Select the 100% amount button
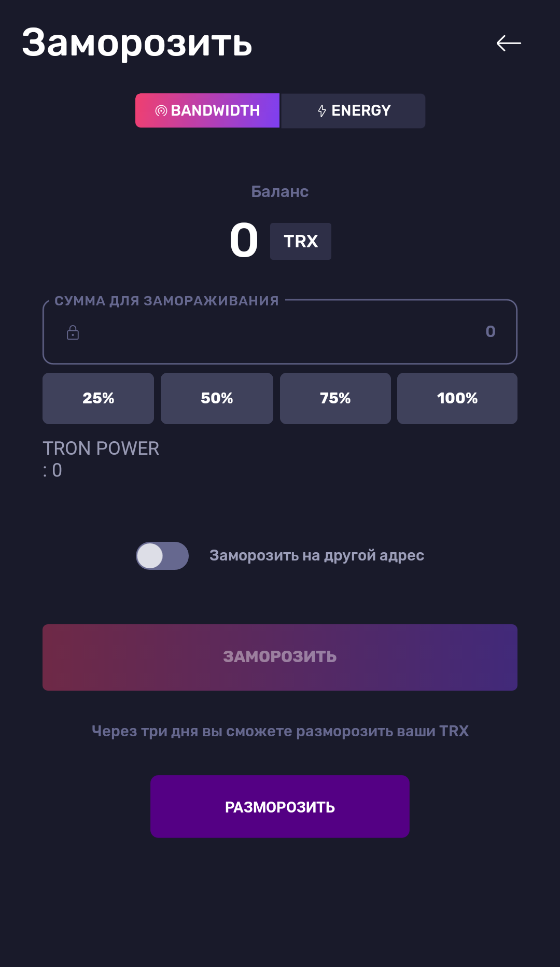560x967 pixels. pos(457,398)
